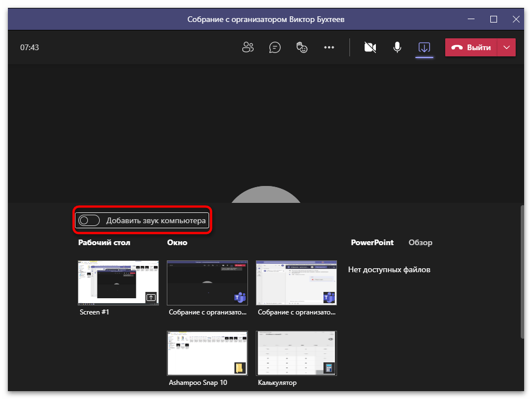Select the Ashampoo Snap 10 window thumbnail
Screen dimensions: 532x399
click(x=207, y=353)
